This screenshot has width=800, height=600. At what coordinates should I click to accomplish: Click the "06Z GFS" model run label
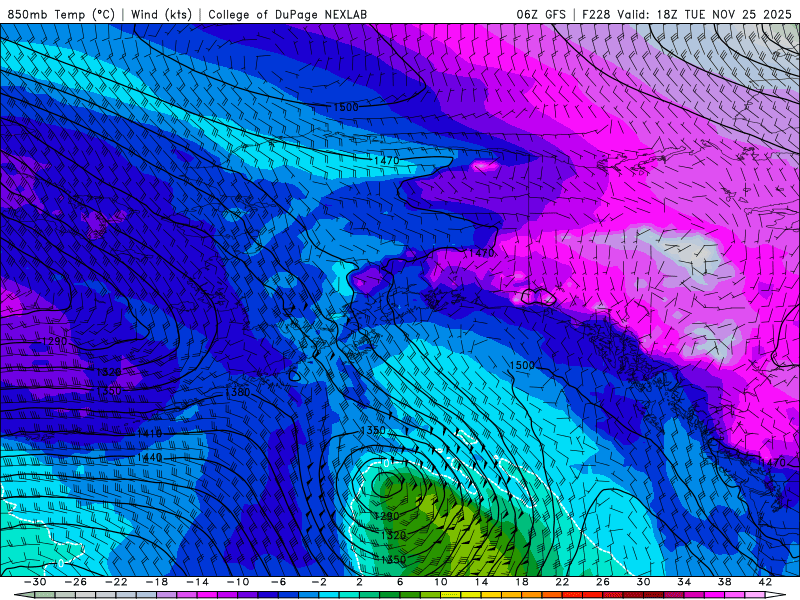point(541,14)
